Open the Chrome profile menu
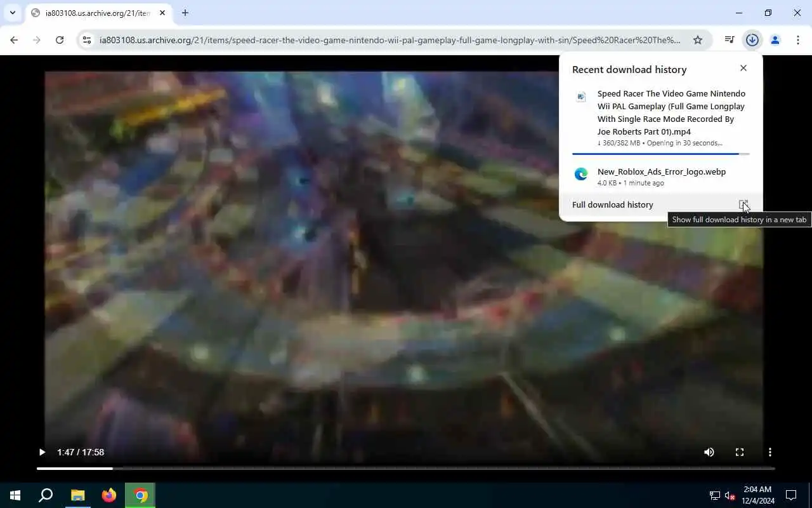This screenshot has height=508, width=812. (x=775, y=40)
